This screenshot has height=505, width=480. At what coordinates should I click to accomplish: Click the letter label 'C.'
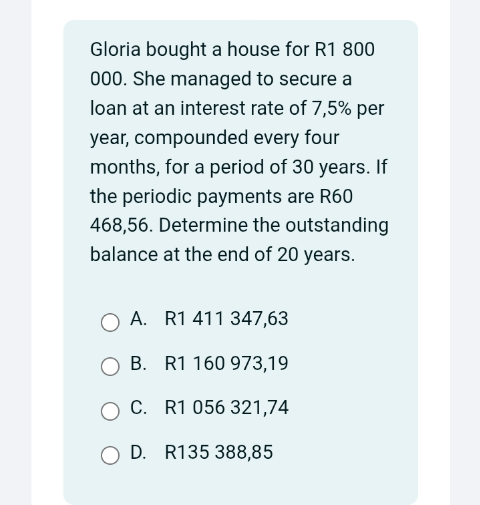point(138,407)
